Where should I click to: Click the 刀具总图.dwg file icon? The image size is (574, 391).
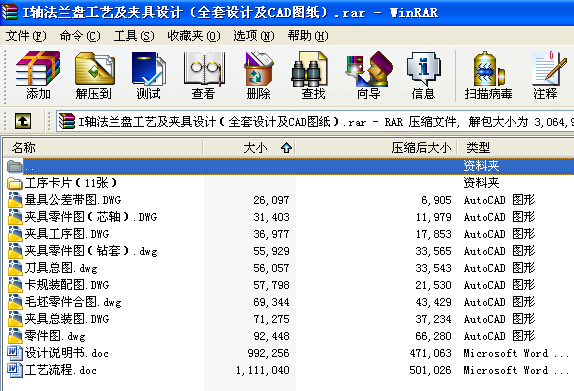[x=15, y=268]
